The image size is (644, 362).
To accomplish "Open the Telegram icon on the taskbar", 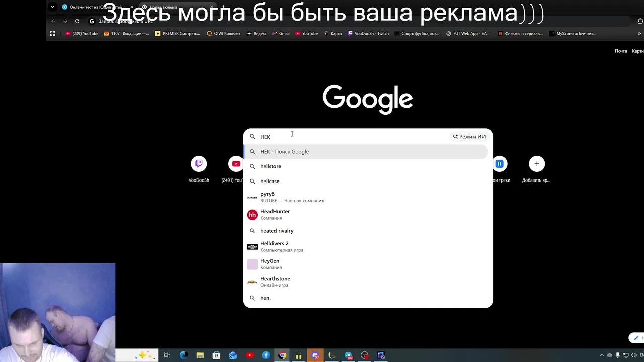I will (x=348, y=355).
